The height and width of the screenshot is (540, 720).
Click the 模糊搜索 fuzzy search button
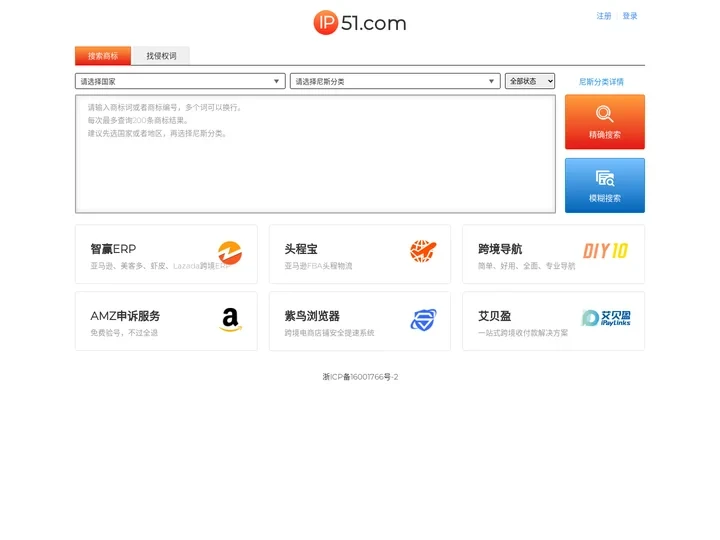pos(605,186)
